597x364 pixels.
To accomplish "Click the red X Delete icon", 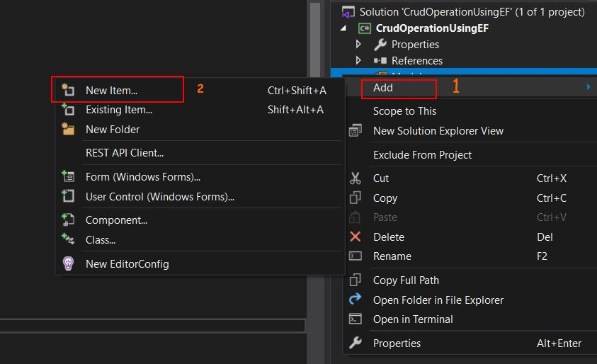I will (x=356, y=237).
